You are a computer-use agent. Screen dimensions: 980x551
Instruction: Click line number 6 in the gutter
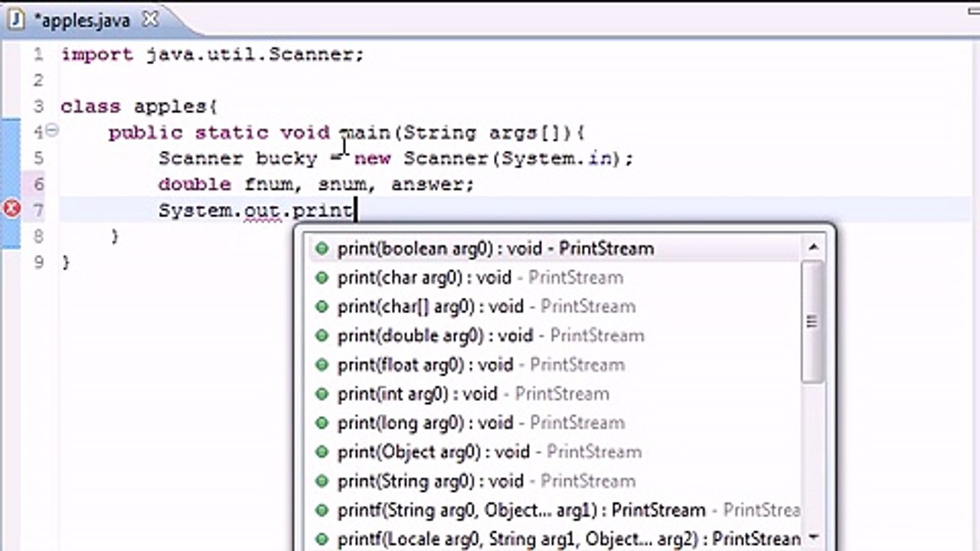click(38, 184)
